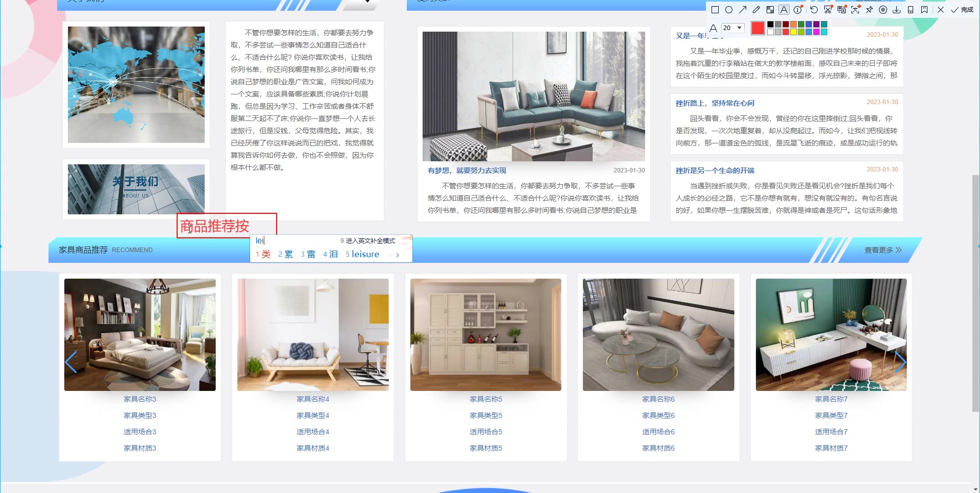980x493 pixels.
Task: Open the sofa living room article image
Action: [534, 96]
